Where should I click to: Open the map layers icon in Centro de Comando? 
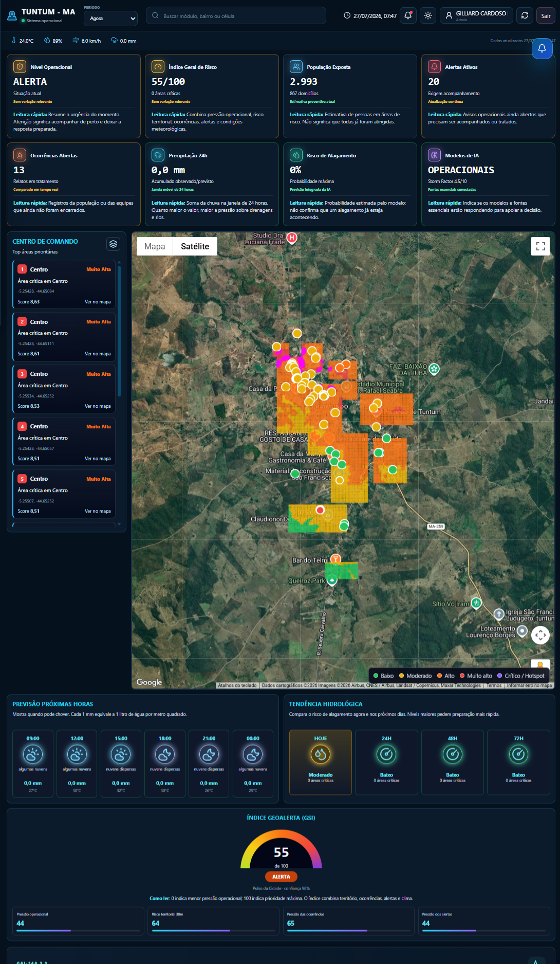click(x=114, y=244)
